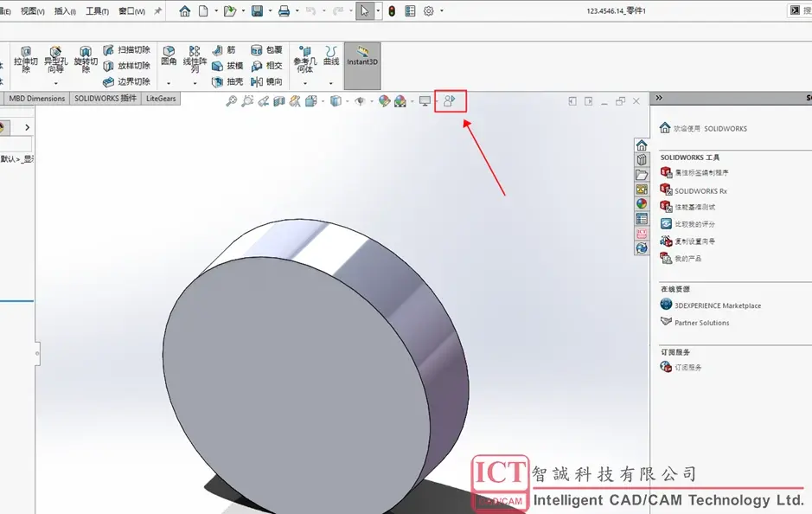Toggle Instant3D on the ribbon
Viewport: 812px width, 514px height.
coord(362,66)
